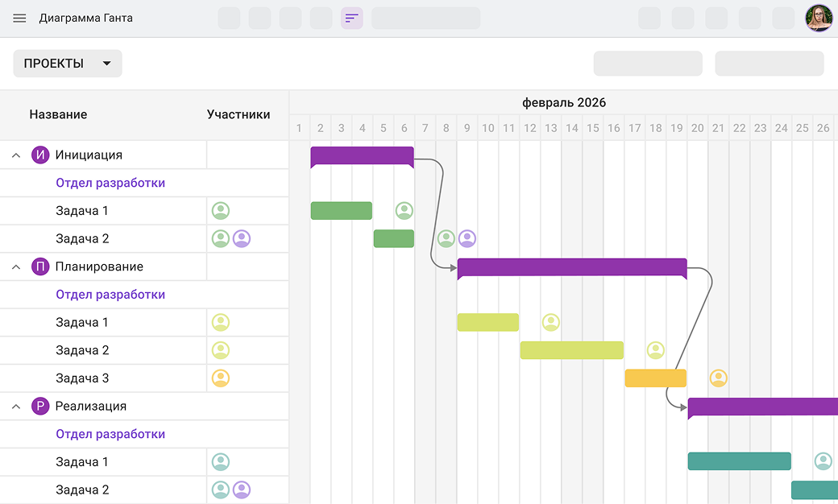Viewport: 838px width, 504px height.
Task: Open the hamburger menu
Action: 19,18
